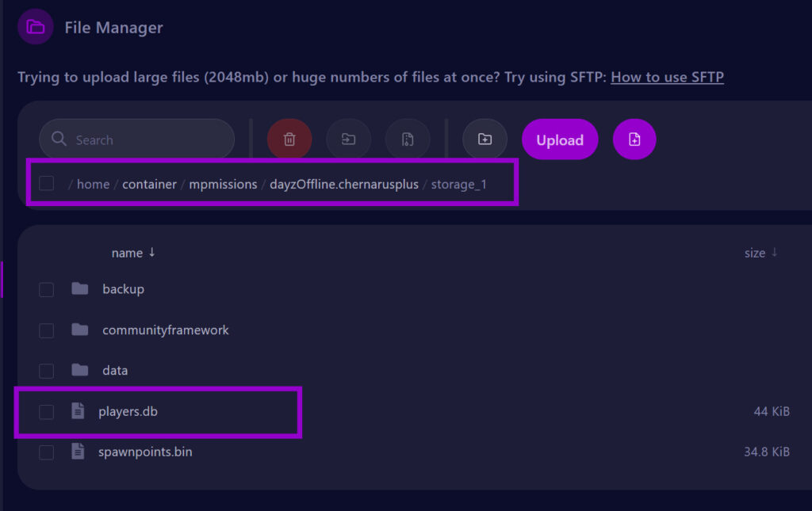Click the archive/compress file icon

[407, 139]
